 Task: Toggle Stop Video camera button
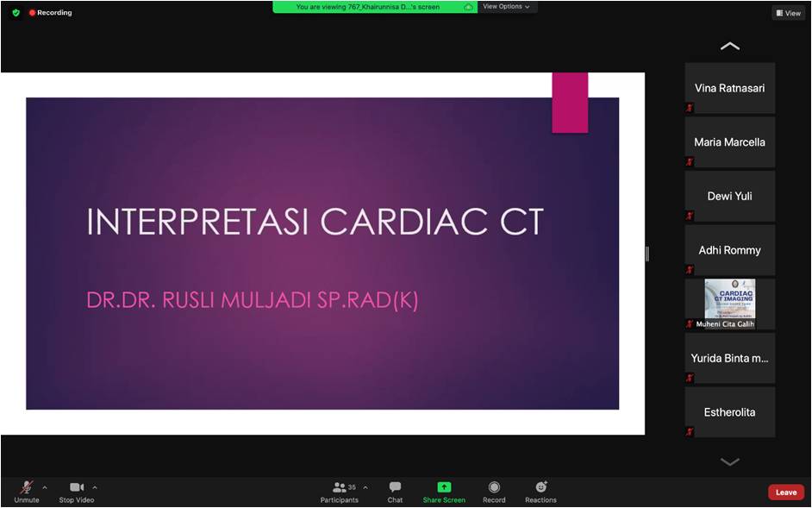(77, 488)
